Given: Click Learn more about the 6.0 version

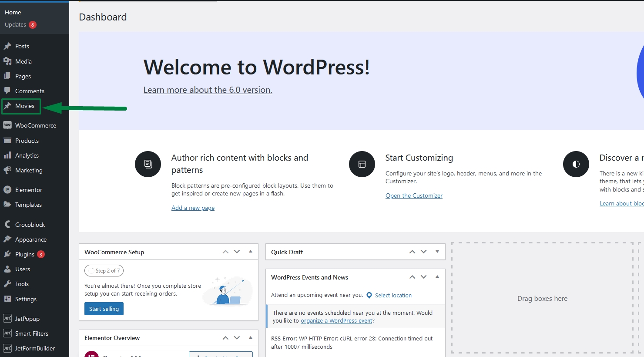Looking at the screenshot, I should [x=208, y=90].
